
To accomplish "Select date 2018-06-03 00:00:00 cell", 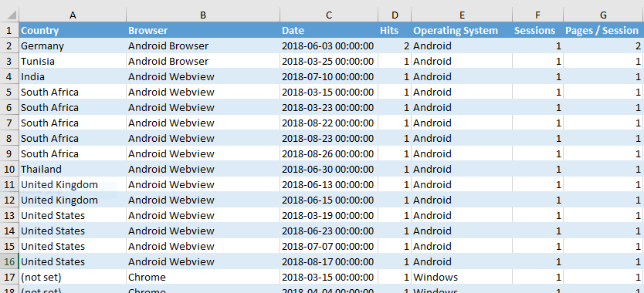I will (x=329, y=46).
